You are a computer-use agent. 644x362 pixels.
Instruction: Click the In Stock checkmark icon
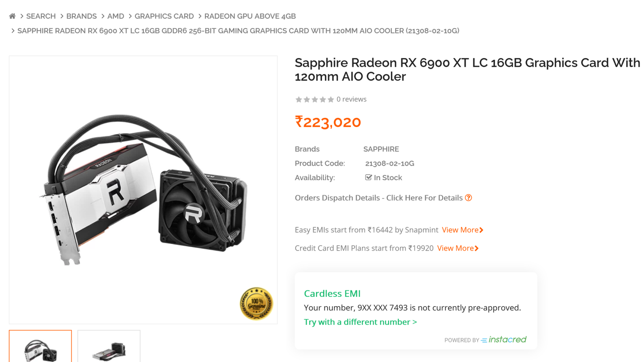368,177
